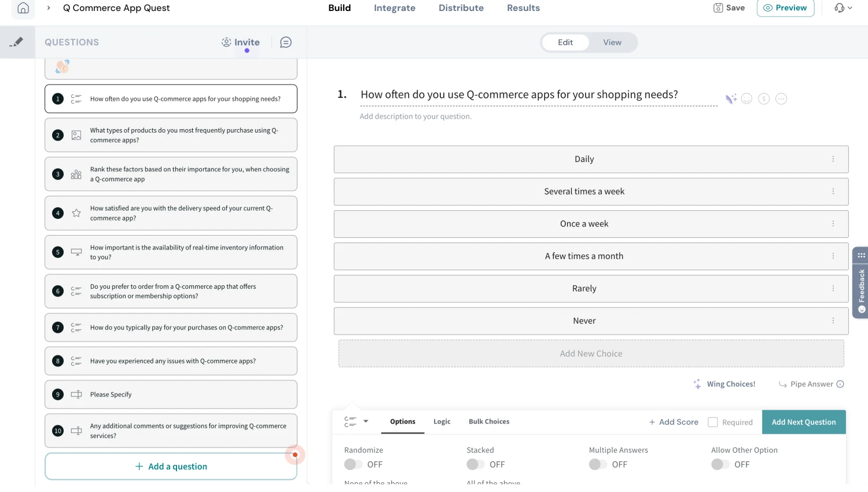Open the profile avatar dropdown top-right

coord(843,8)
